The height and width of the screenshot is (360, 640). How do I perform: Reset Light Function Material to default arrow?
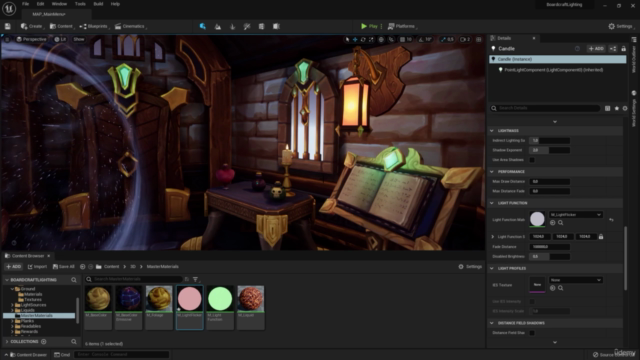coord(611,220)
